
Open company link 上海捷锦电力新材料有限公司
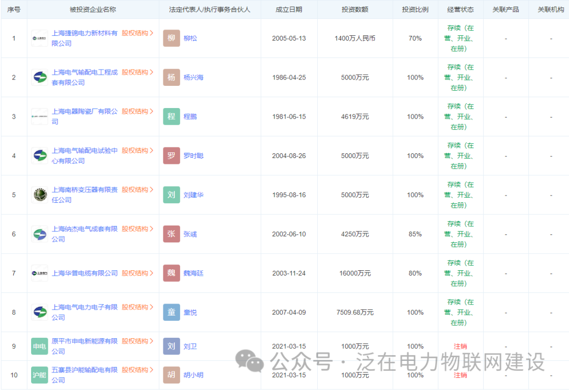point(84,38)
